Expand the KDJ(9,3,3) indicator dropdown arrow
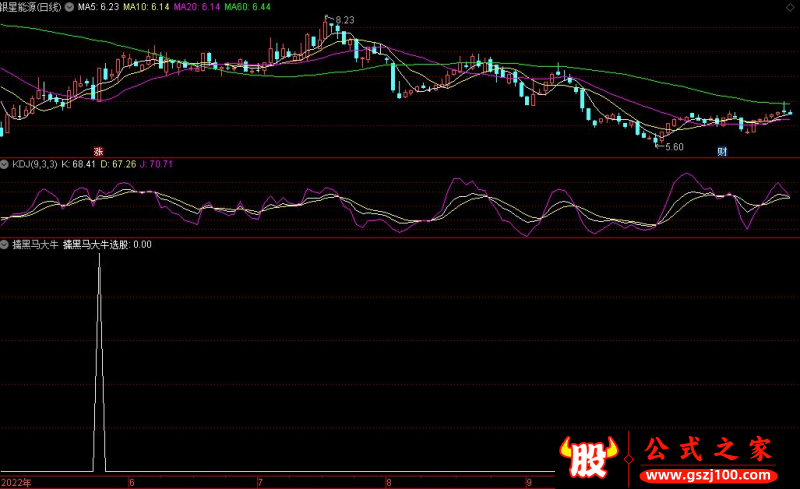 point(5,164)
